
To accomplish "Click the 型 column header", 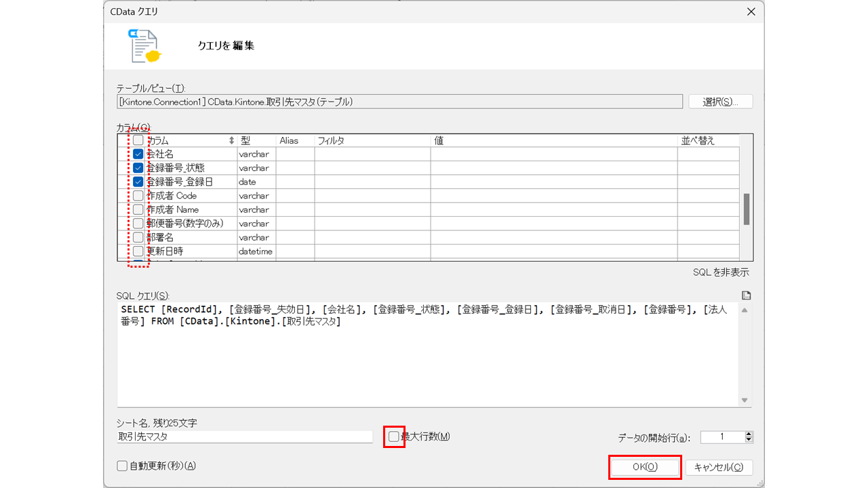I will click(256, 141).
